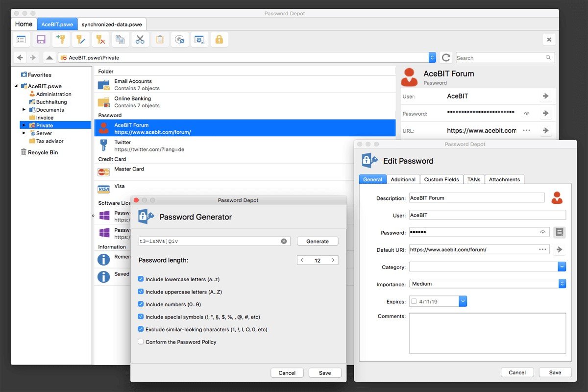Click the edit password key-pencil icon

80,40
